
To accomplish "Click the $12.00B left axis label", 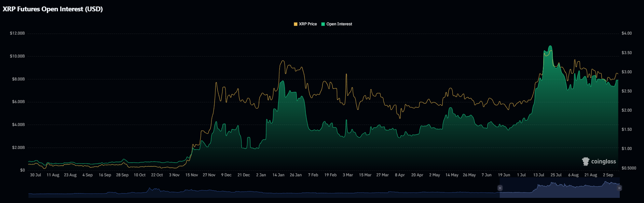I will click(17, 33).
